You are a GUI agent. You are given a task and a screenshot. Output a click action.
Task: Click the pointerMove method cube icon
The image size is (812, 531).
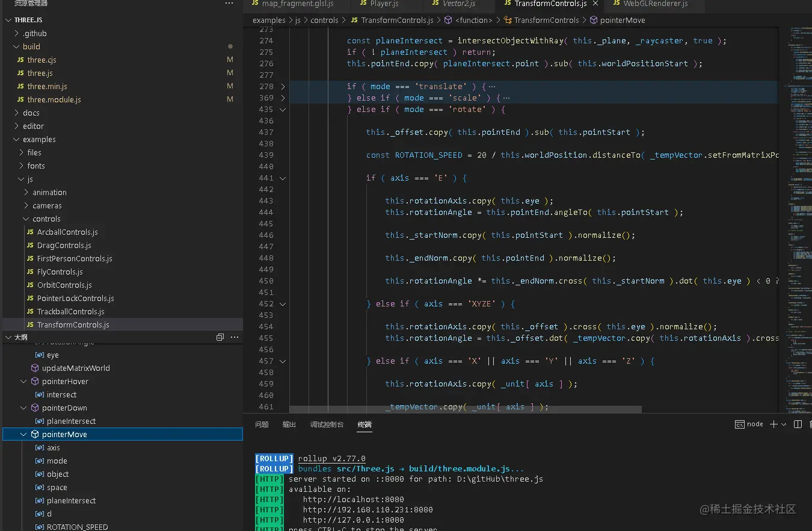[35, 434]
